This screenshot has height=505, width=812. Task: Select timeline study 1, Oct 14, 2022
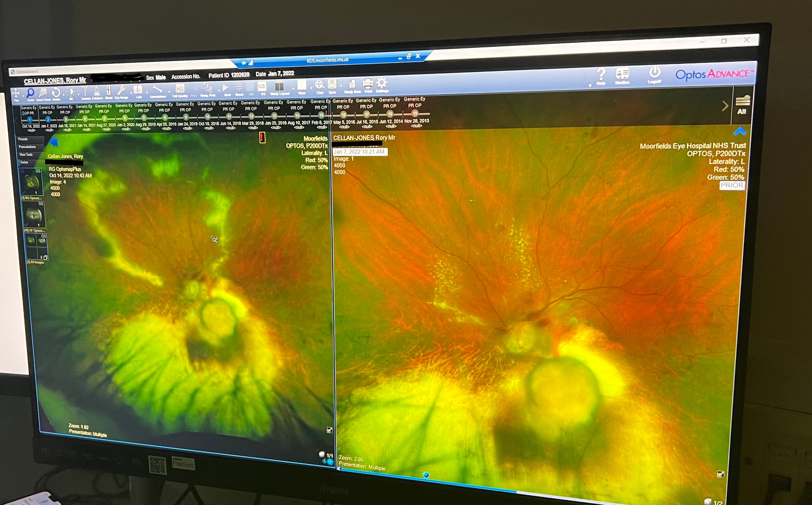30,120
